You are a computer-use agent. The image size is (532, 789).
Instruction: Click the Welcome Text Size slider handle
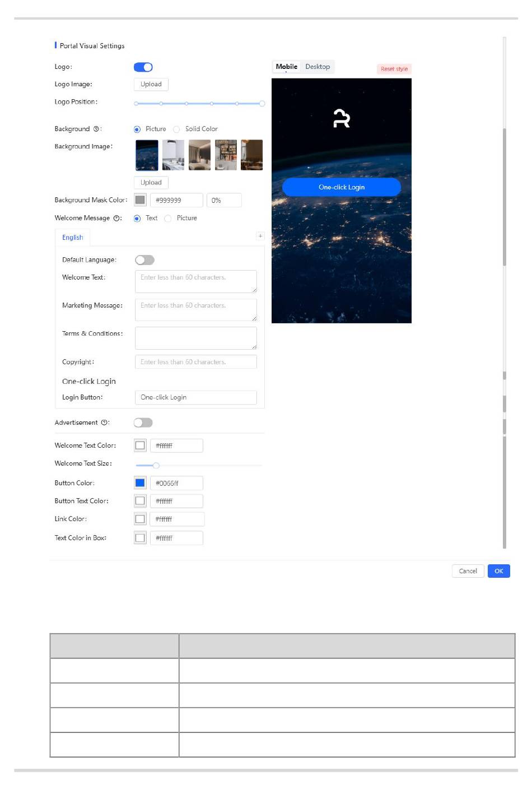[156, 466]
